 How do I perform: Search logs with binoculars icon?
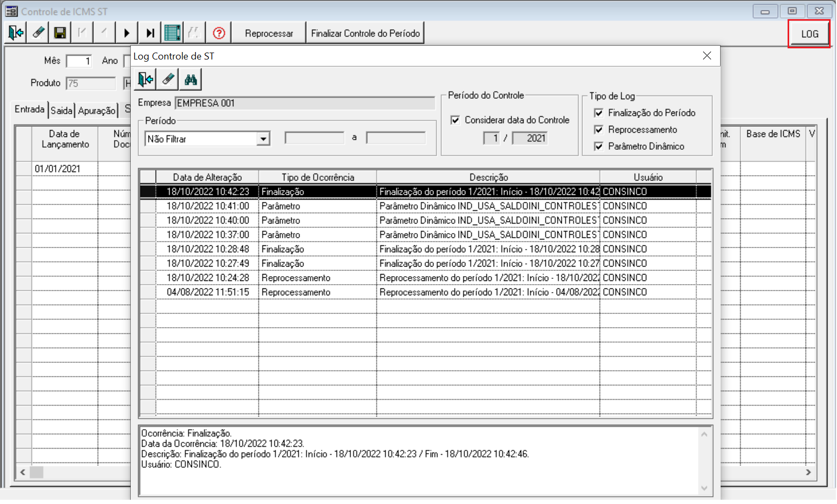click(191, 80)
